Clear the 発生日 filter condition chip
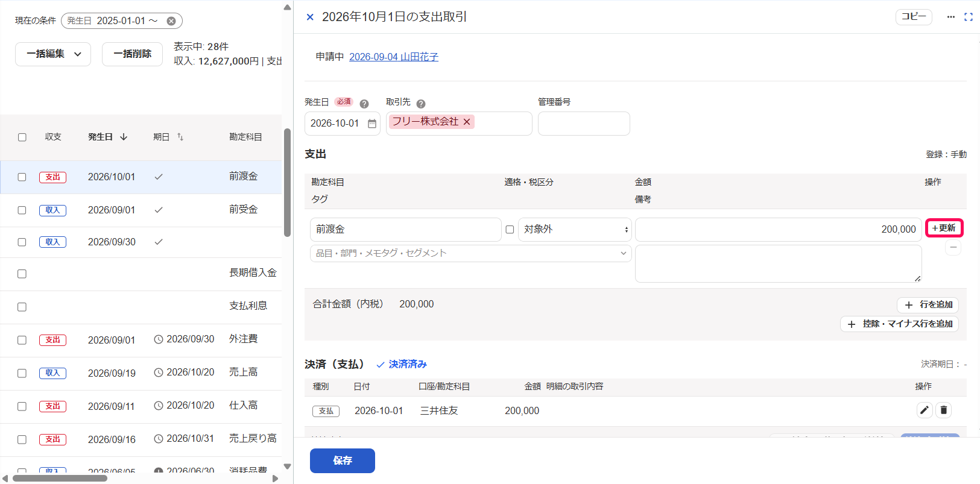Viewport: 980px width, 484px height. click(171, 21)
